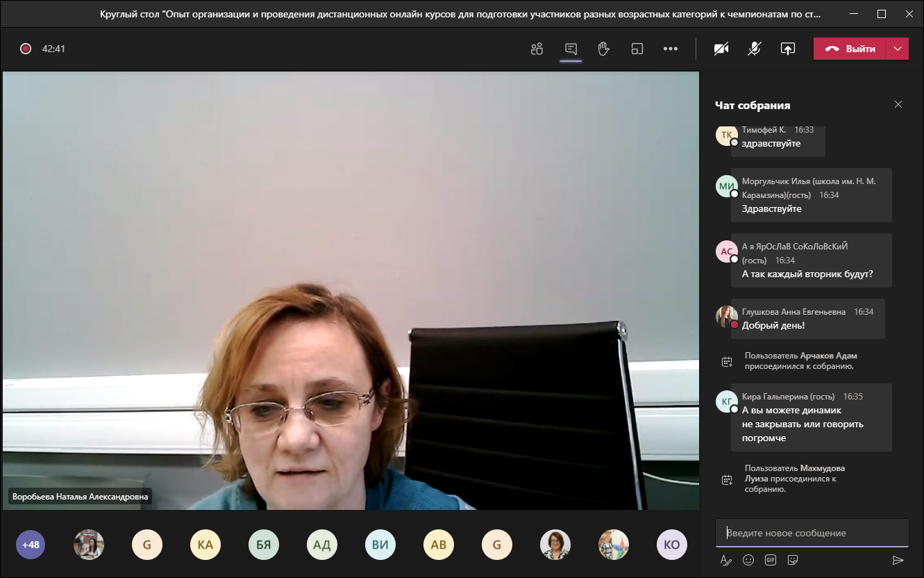Open more actions ellipsis menu
Viewport: 924px width, 578px height.
(x=670, y=49)
